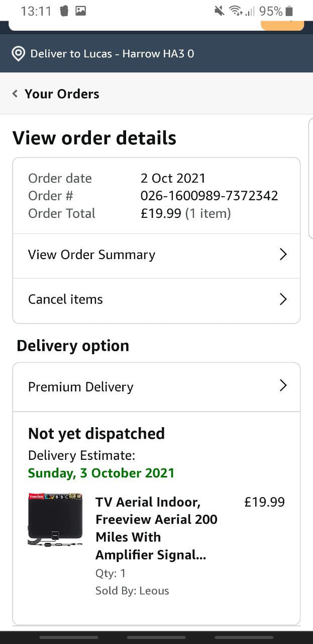Tap the order number 026-1600989-7372342

pyautogui.click(x=209, y=196)
